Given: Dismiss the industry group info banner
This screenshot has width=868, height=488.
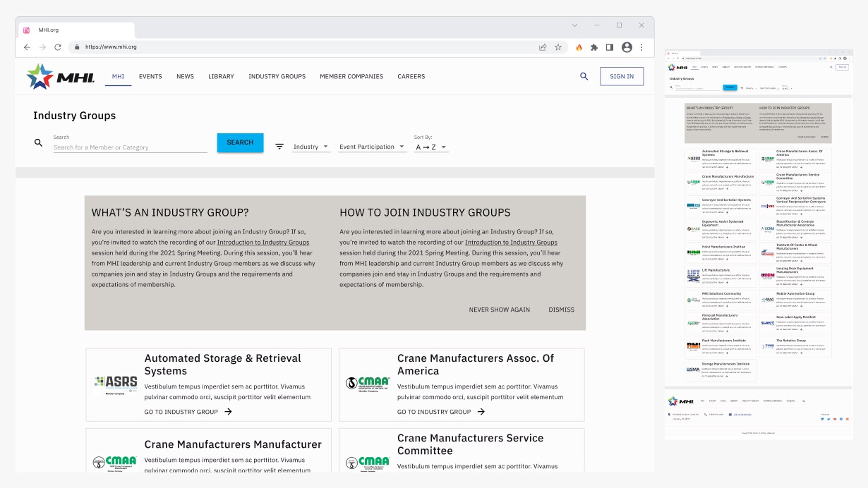Looking at the screenshot, I should pos(561,310).
